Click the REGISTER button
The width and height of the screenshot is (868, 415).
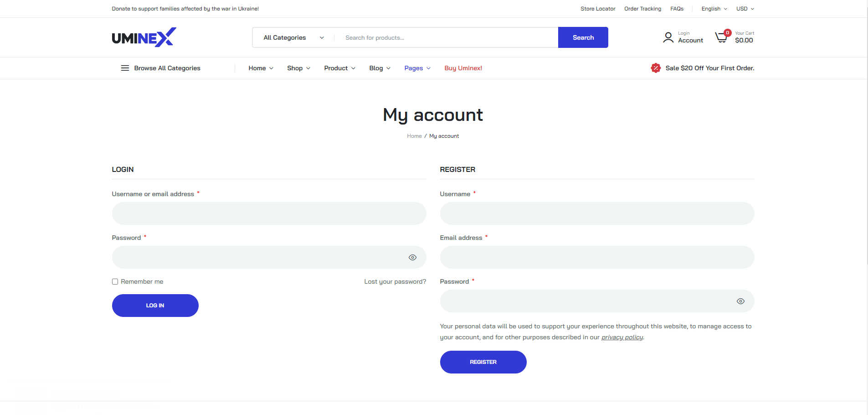pyautogui.click(x=483, y=362)
